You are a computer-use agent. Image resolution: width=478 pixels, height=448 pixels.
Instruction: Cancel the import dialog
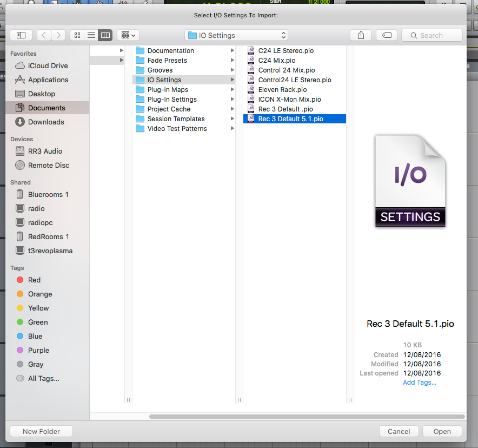[x=399, y=431]
